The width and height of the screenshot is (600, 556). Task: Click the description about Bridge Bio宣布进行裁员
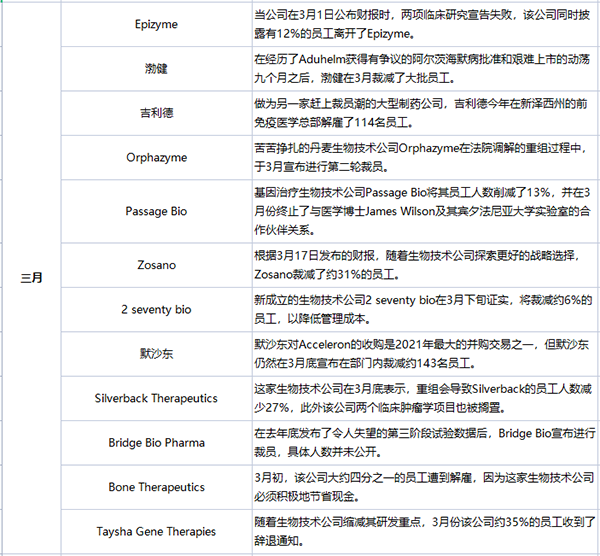pos(426,443)
